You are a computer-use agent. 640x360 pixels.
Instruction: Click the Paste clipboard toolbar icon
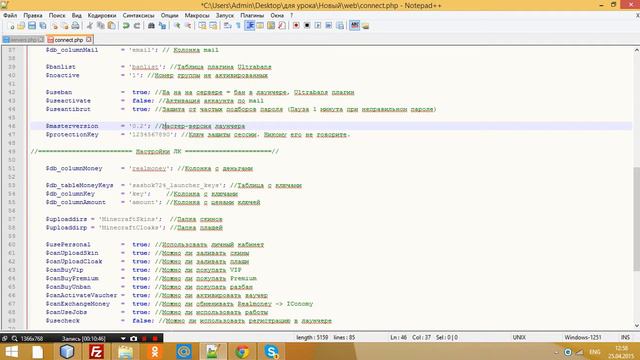click(111, 26)
